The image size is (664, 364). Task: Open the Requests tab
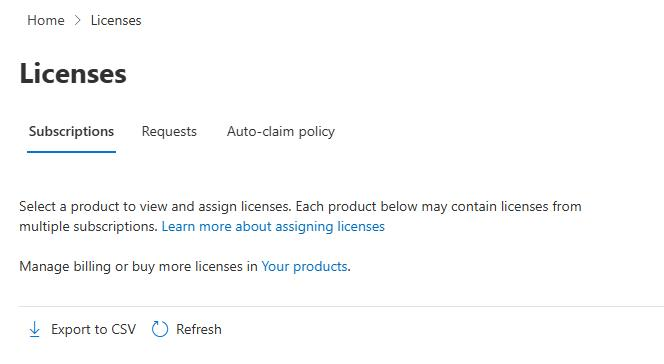click(169, 132)
